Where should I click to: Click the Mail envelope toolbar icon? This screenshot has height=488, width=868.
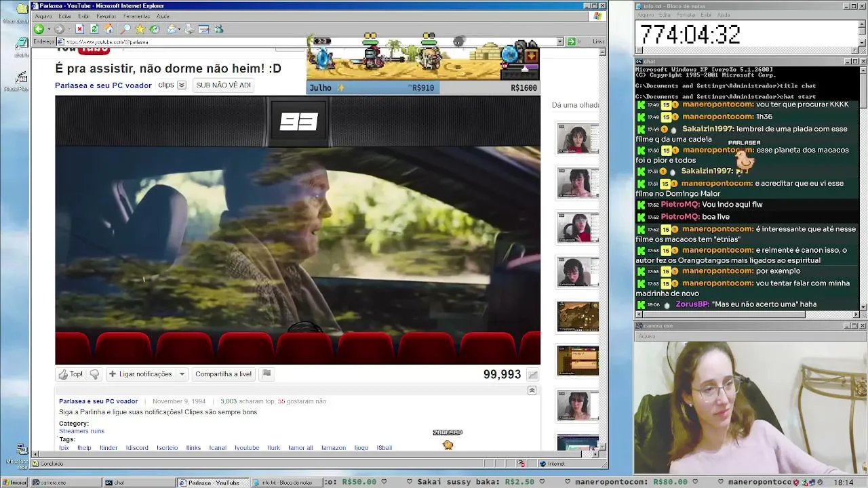click(172, 29)
